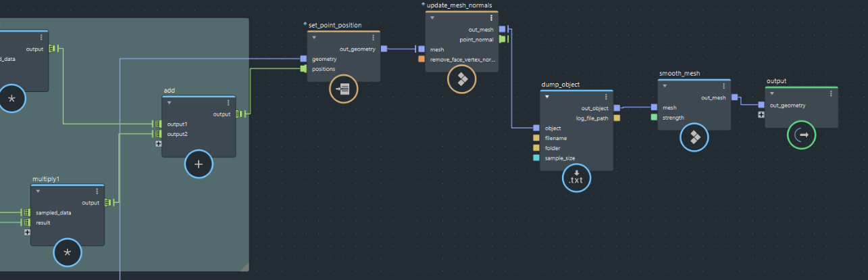This screenshot has width=868, height=280.
Task: Click the output port of multiply1 node
Action: [x=108, y=202]
